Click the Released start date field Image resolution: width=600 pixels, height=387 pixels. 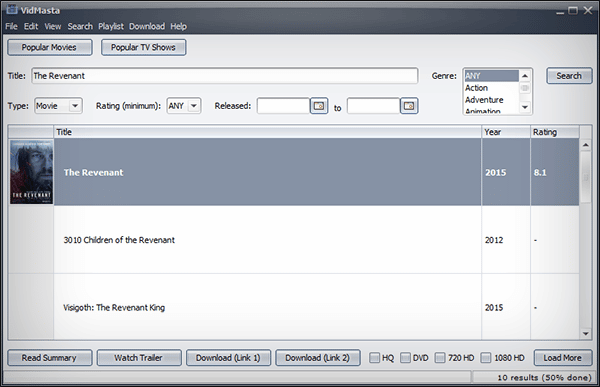click(x=284, y=106)
